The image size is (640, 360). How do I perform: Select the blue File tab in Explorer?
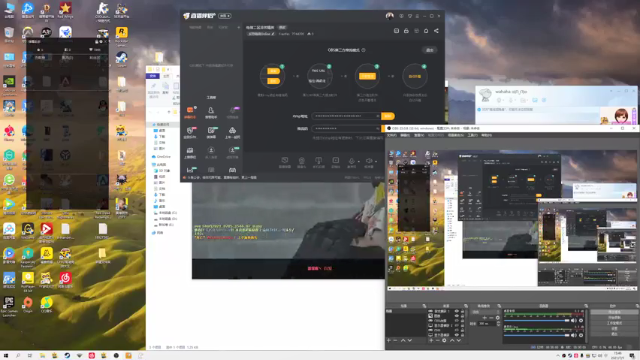153,76
